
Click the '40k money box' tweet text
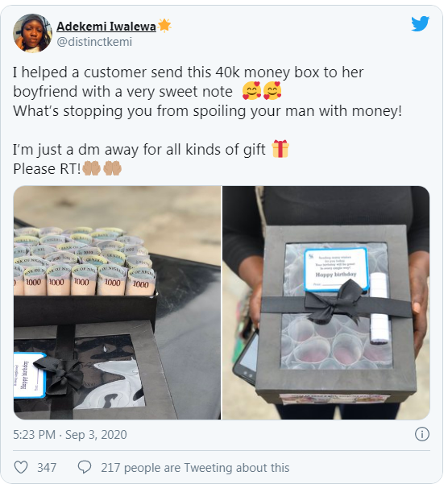coord(247,72)
